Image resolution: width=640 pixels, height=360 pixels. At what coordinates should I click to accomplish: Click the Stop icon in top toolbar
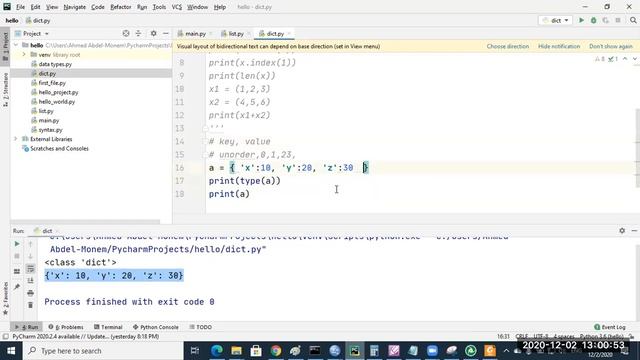[618, 20]
